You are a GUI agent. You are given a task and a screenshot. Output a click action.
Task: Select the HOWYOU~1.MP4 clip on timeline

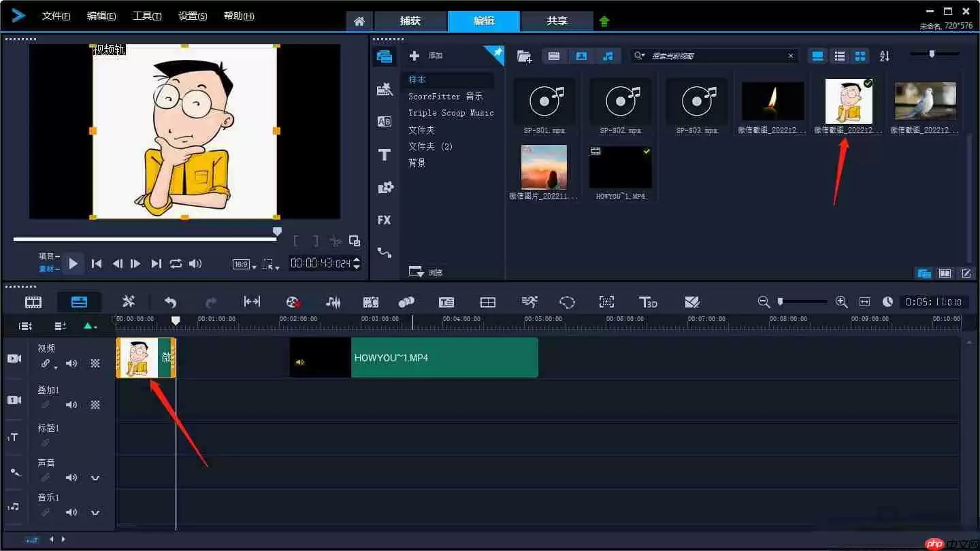pyautogui.click(x=444, y=358)
